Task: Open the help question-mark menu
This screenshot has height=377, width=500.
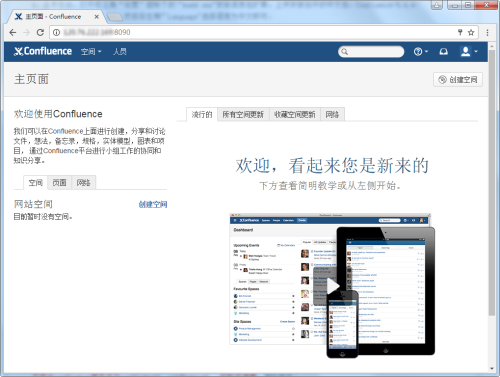Action: pos(421,52)
